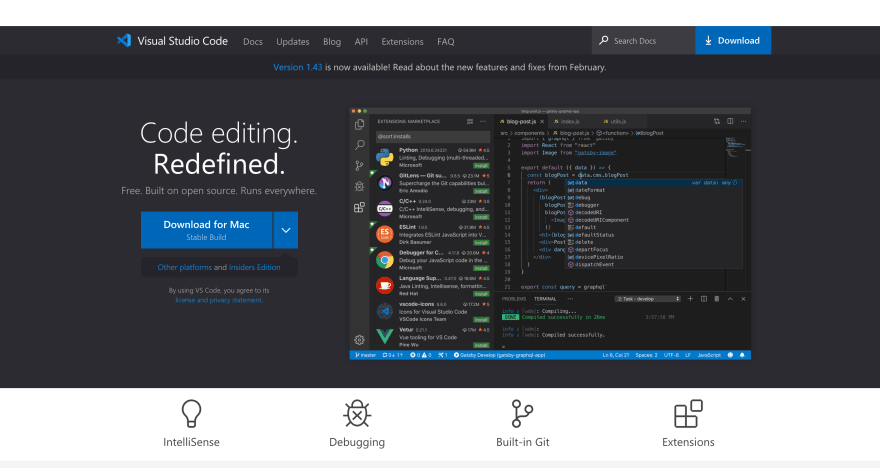
Task: Select the Source Control icon in the activity bar
Action: [x=360, y=166]
